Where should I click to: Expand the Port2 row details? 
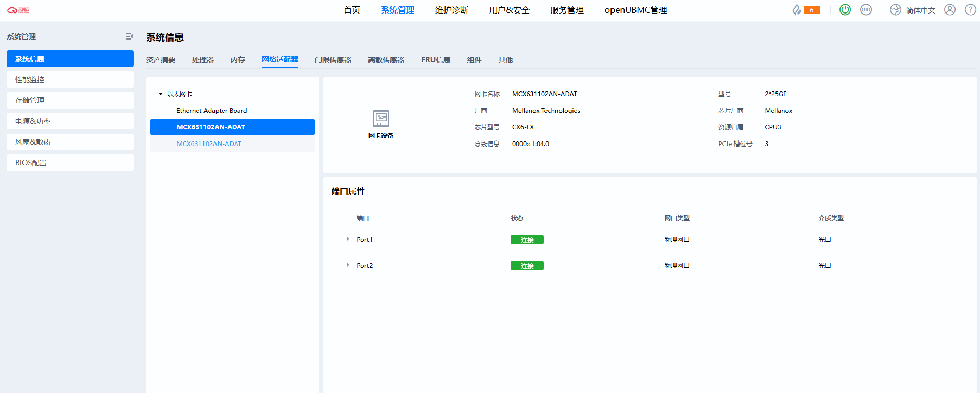(348, 265)
